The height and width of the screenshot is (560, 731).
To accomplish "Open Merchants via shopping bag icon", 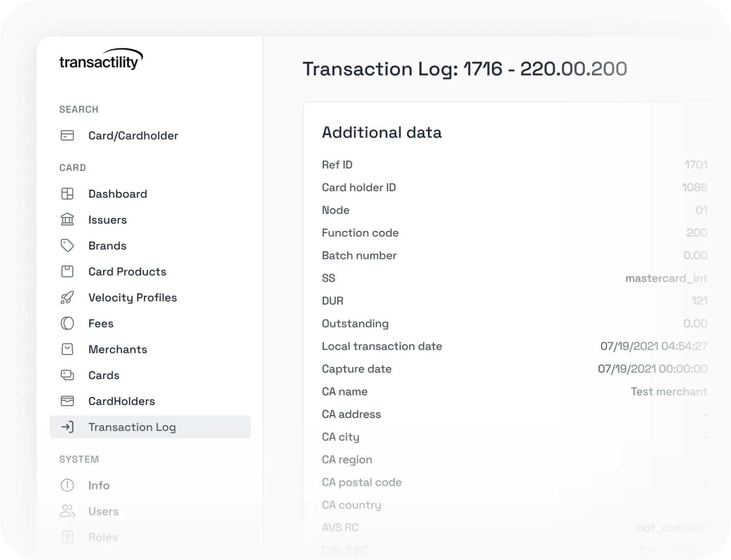I will 67,349.
